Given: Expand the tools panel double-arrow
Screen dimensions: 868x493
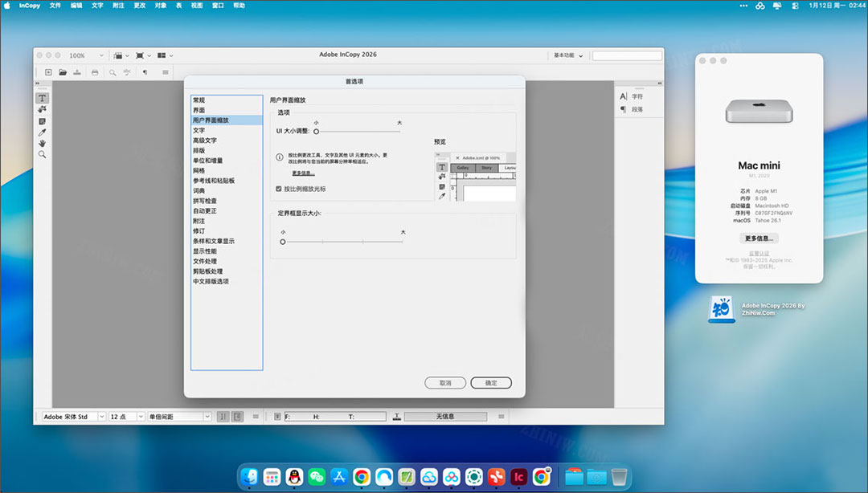Looking at the screenshot, I should (x=38, y=84).
